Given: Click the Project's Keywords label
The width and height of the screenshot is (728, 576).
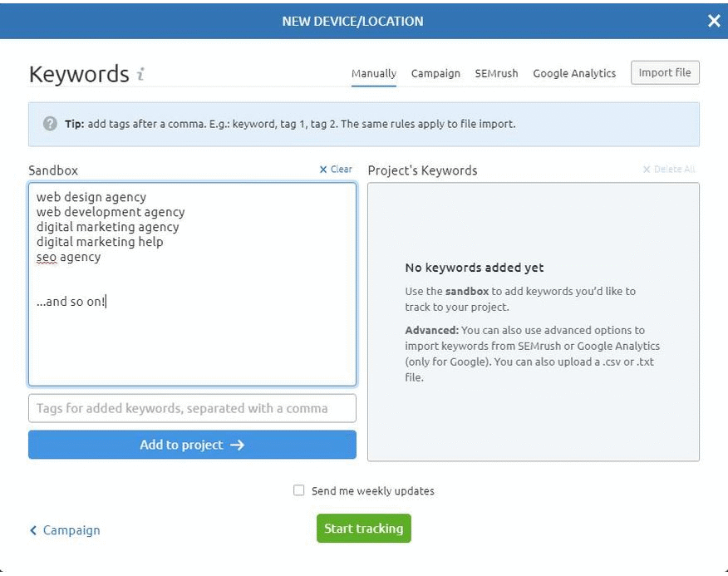Looking at the screenshot, I should point(422,170).
